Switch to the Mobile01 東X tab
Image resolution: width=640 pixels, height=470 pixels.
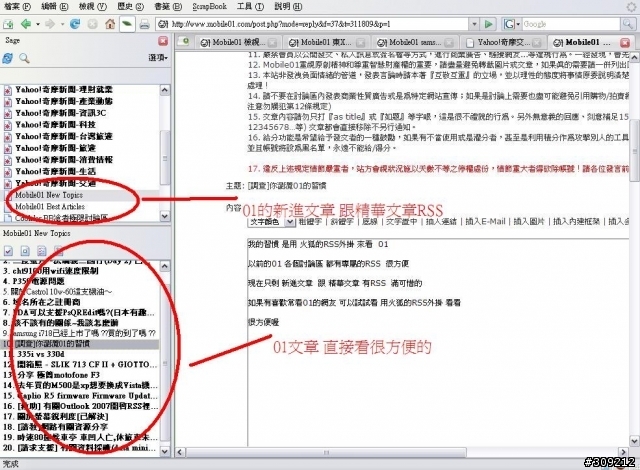click(x=326, y=42)
